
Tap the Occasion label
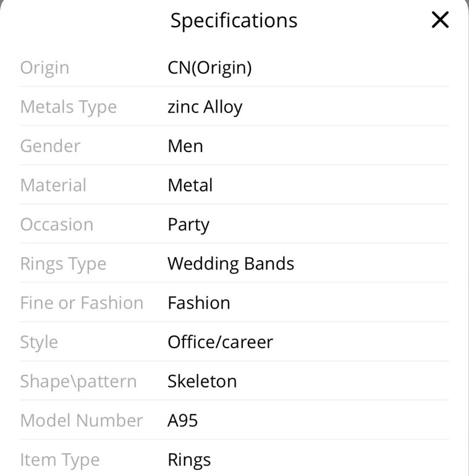tap(57, 224)
